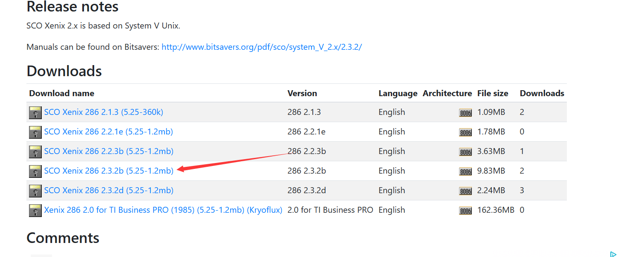The height and width of the screenshot is (257, 644).
Task: Click floppy disk icon for Xenix 286 2.3.2b
Action: (35, 171)
